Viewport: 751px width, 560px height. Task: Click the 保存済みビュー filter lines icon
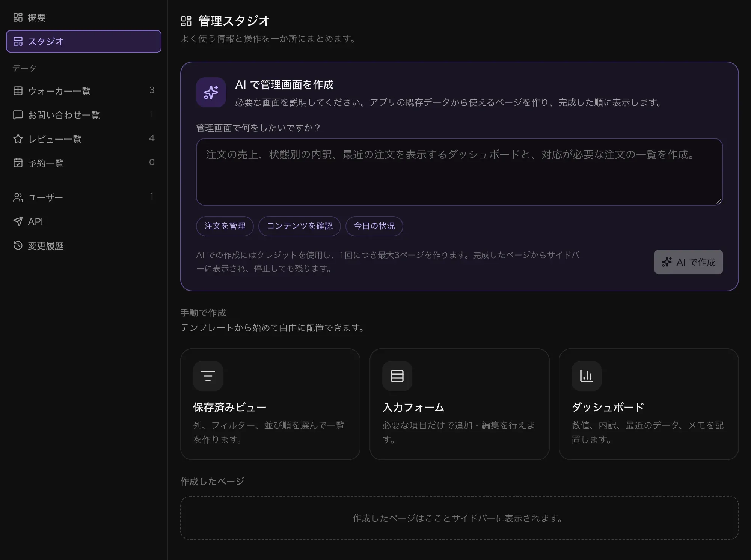point(208,376)
